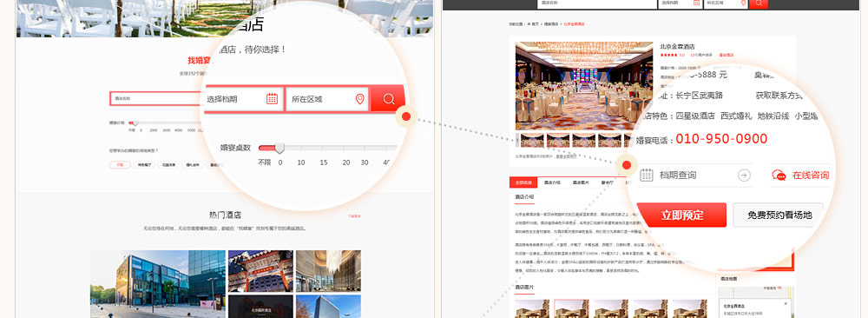Screen dimensions: 868x318
Task: Open the lobby interior photo under 热门酒店
Action: pos(328,270)
